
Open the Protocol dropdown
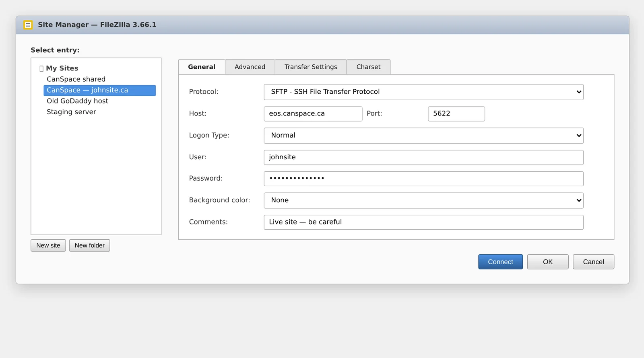[x=423, y=92]
